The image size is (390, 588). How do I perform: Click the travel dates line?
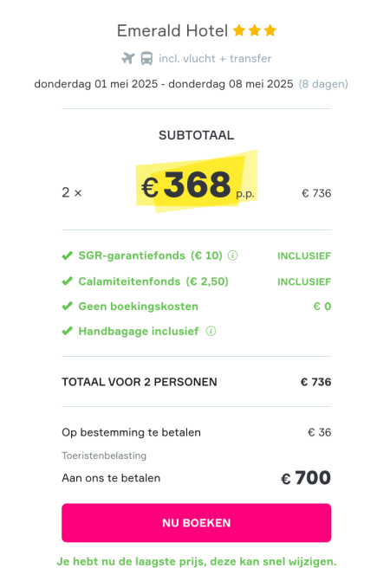191,84
